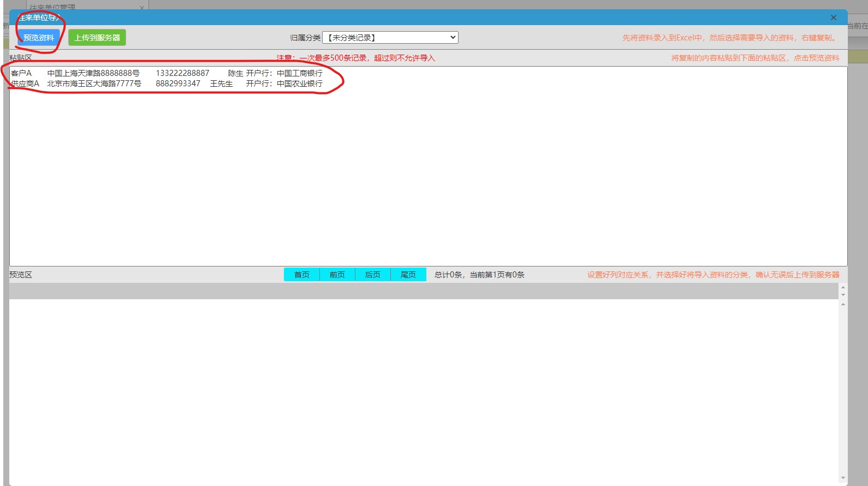Go to first page with 首页

[302, 275]
